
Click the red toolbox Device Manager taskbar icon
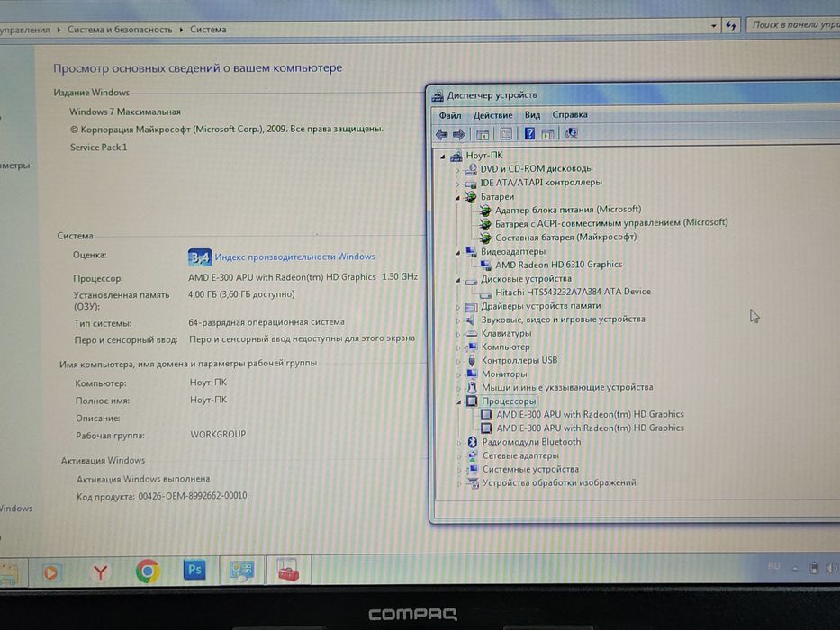(288, 570)
